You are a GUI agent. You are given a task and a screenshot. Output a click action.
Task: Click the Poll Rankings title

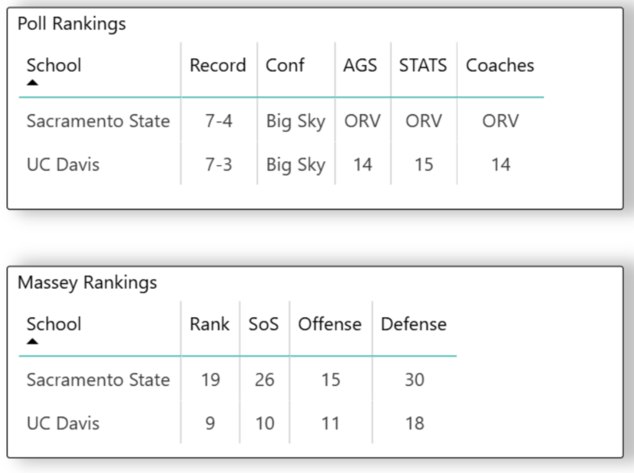(72, 24)
